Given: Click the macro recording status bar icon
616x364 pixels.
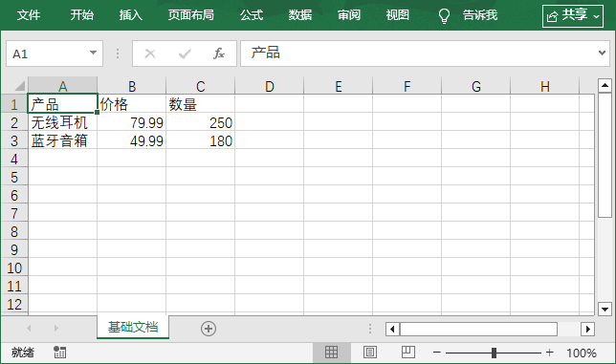Looking at the screenshot, I should (x=59, y=353).
